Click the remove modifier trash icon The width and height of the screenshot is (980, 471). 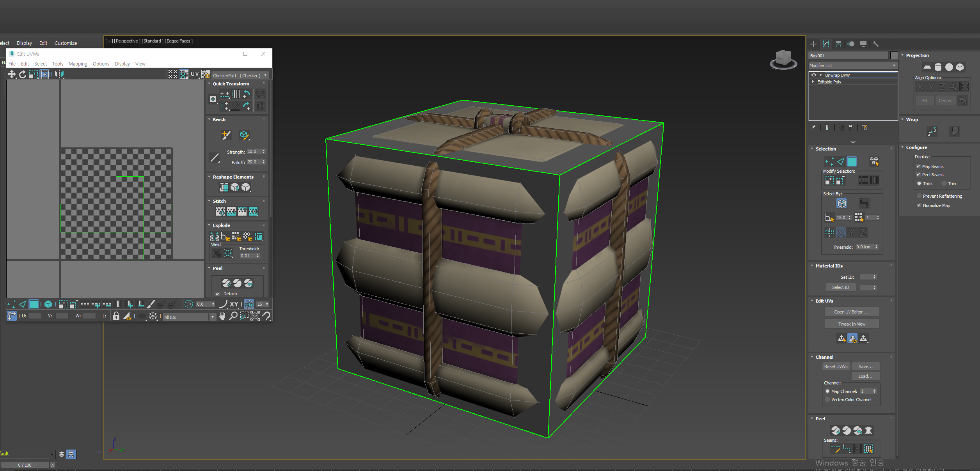pos(850,127)
